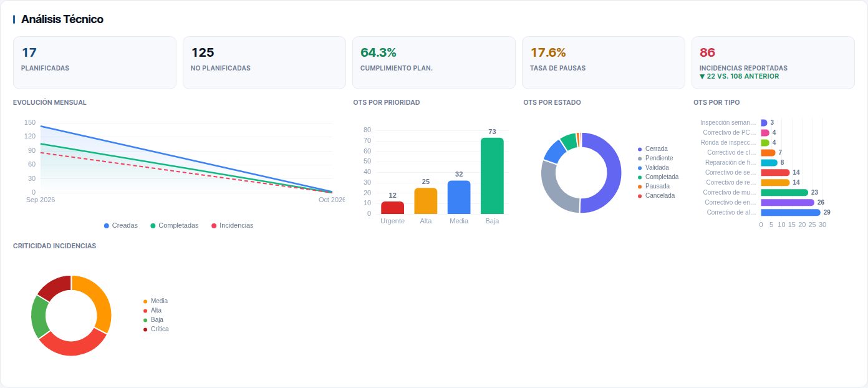
Task: Click the orange 'Correctivo de re...' bar showing 14
Action: click(x=775, y=183)
